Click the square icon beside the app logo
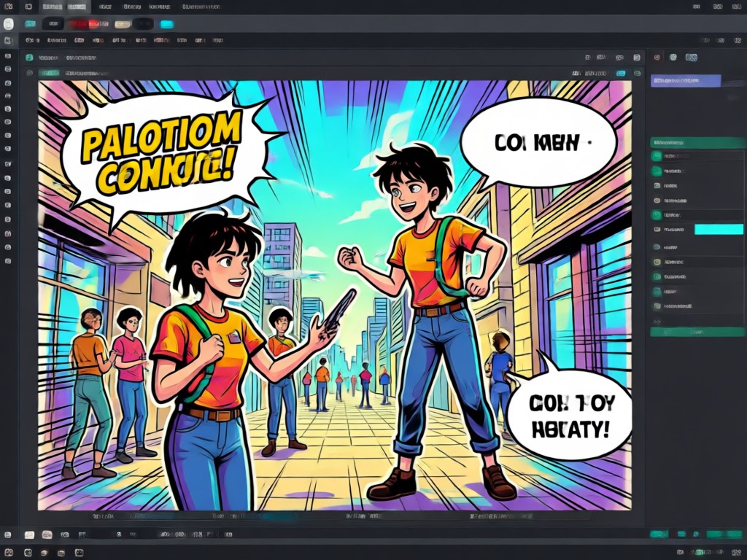Screen dimensions: 747x560 tap(28, 7)
